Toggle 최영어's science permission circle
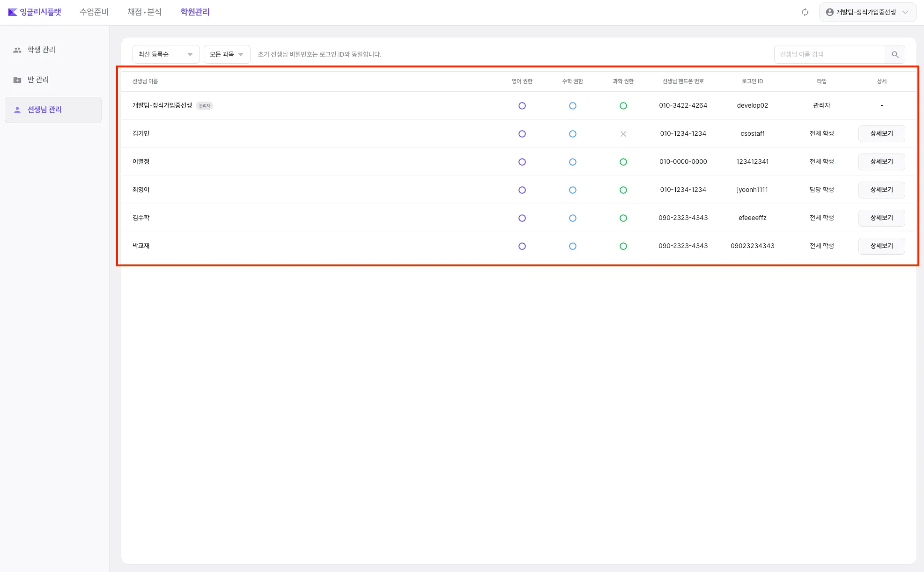Viewport: 924px width, 572px height. (623, 190)
